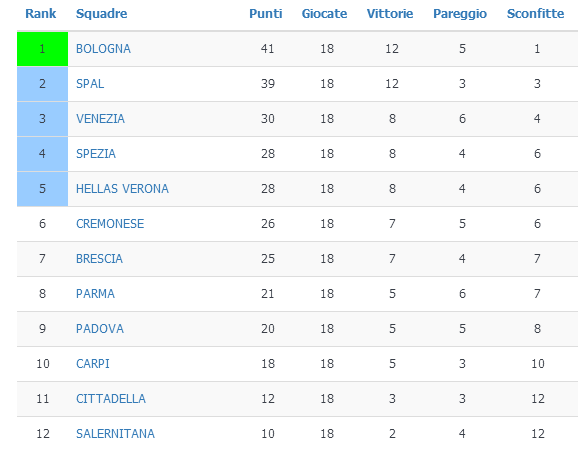The height and width of the screenshot is (456, 578).
Task: Sort by Vittorie column header
Action: coord(390,14)
